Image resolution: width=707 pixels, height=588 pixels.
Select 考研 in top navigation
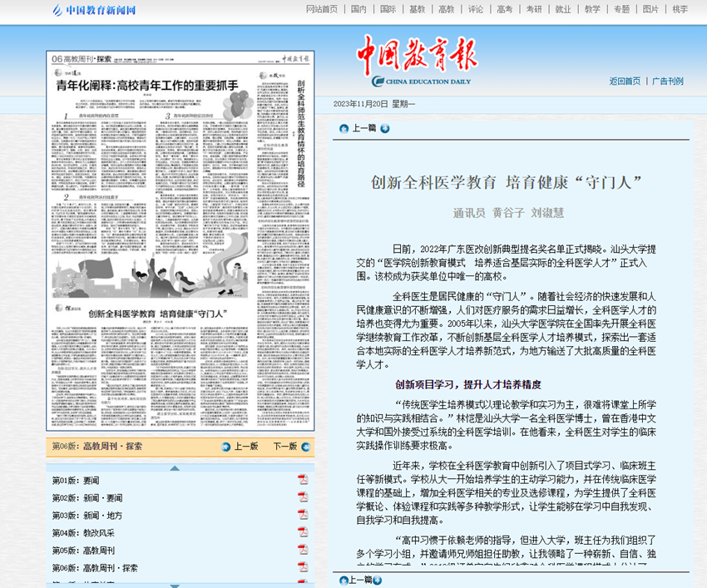coord(534,9)
